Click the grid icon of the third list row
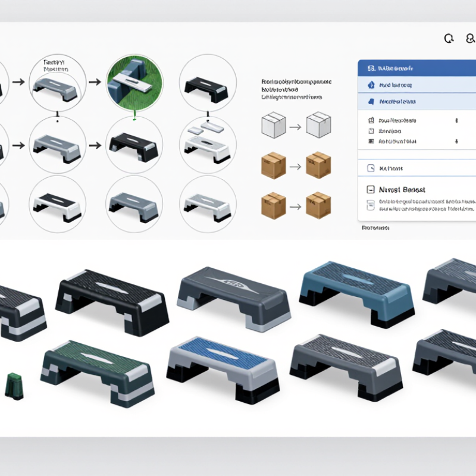This screenshot has width=476, height=476. click(371, 141)
